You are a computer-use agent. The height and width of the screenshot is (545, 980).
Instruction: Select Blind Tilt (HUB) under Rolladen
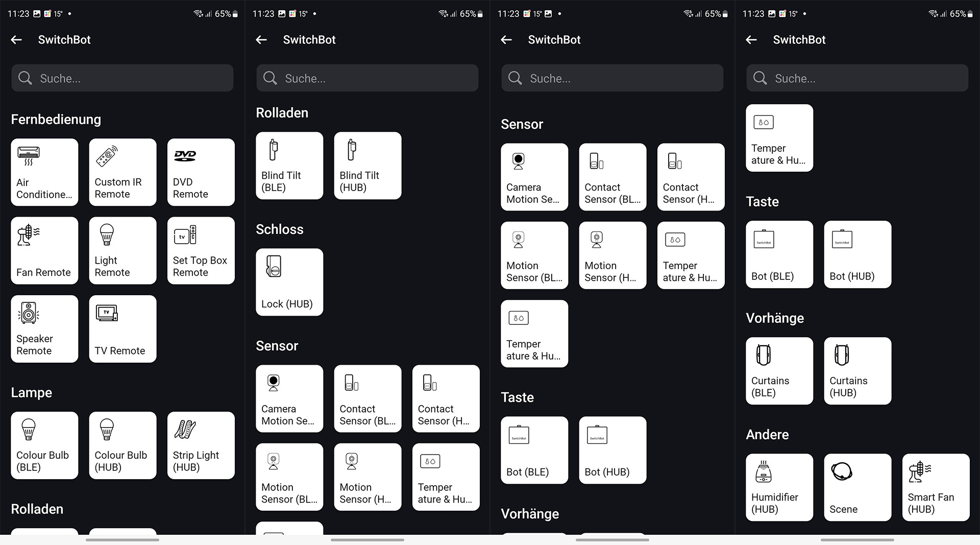click(367, 165)
